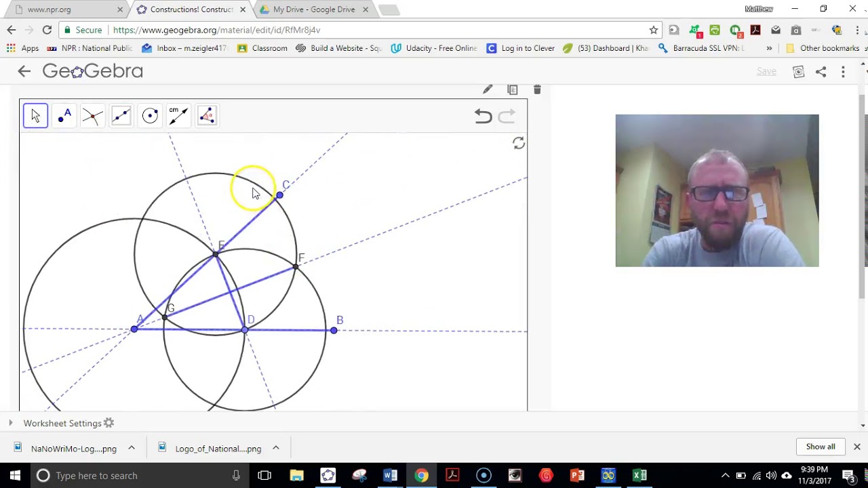Open downloaded NaNoWriMo-Log png file
The width and height of the screenshot is (868, 488).
(66, 448)
